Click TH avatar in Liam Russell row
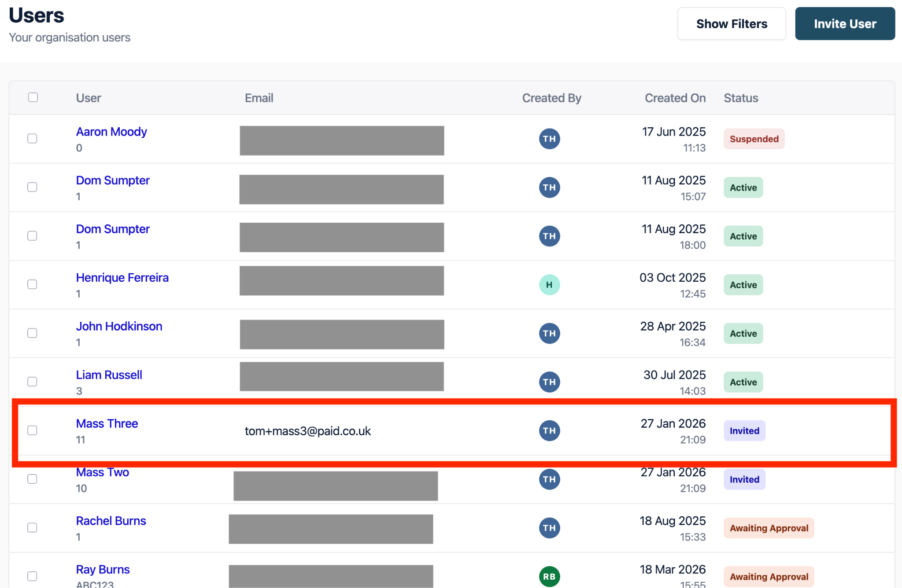 549,382
